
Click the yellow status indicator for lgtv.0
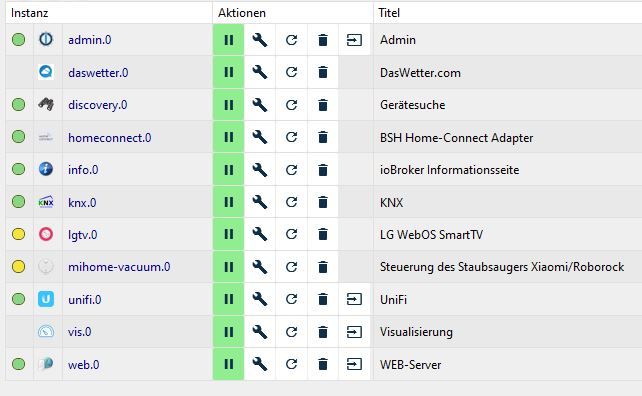tap(18, 234)
